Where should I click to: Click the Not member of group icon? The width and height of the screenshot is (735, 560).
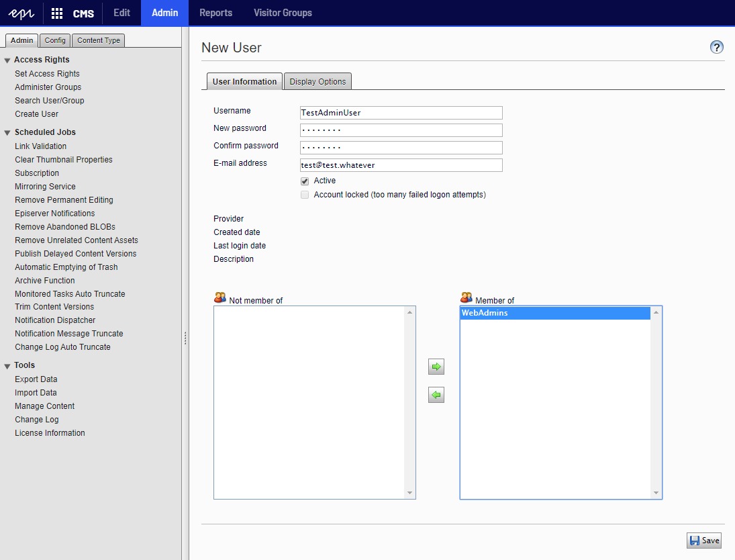[220, 298]
